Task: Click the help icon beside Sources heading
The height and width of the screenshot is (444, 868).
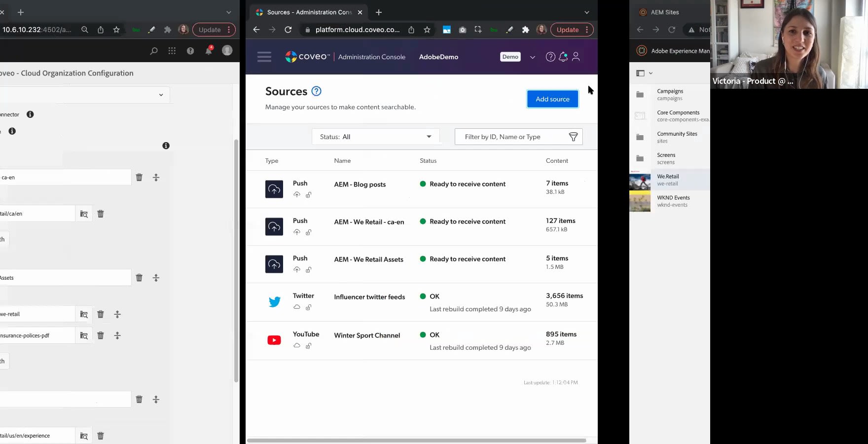Action: [x=317, y=91]
